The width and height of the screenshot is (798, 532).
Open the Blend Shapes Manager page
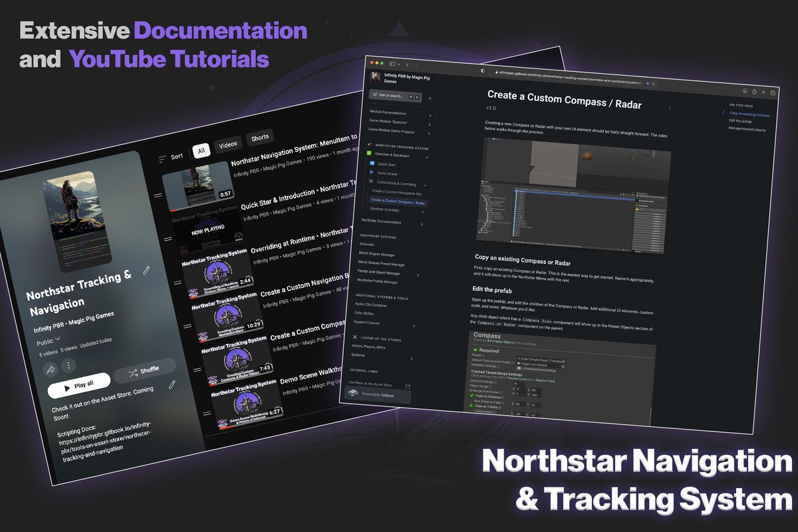coord(378,254)
